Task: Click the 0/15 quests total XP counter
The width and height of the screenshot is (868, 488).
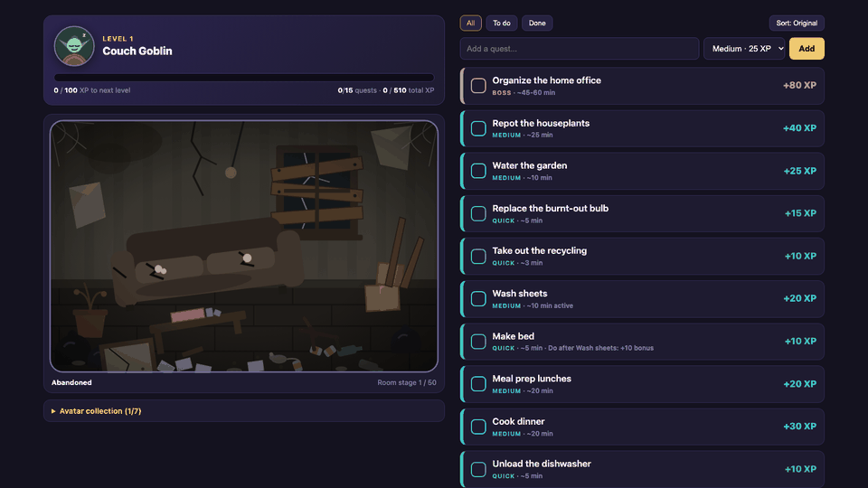Action: (386, 90)
